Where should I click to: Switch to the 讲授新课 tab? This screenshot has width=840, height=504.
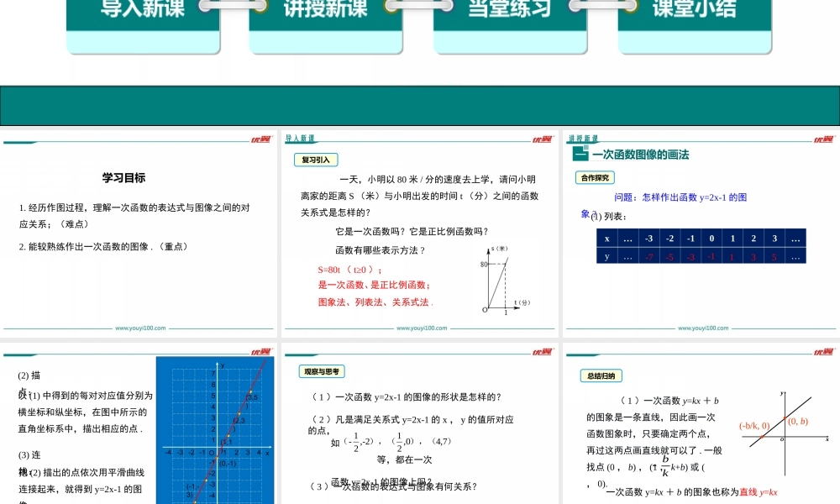pyautogui.click(x=326, y=12)
